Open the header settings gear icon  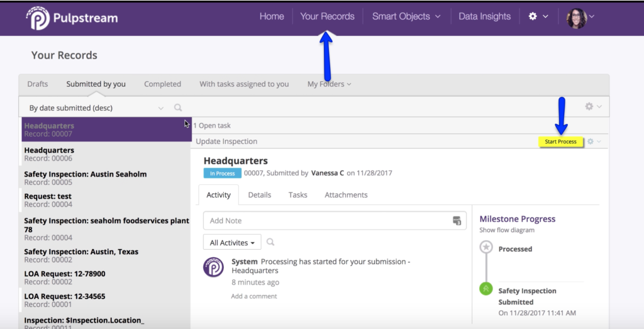533,16
